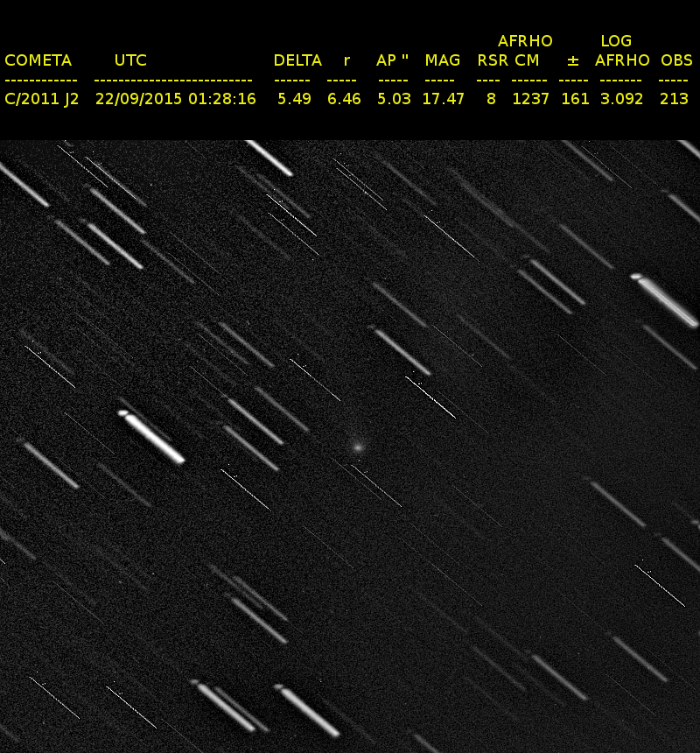
Task: Click the RSR column header
Action: tap(493, 60)
